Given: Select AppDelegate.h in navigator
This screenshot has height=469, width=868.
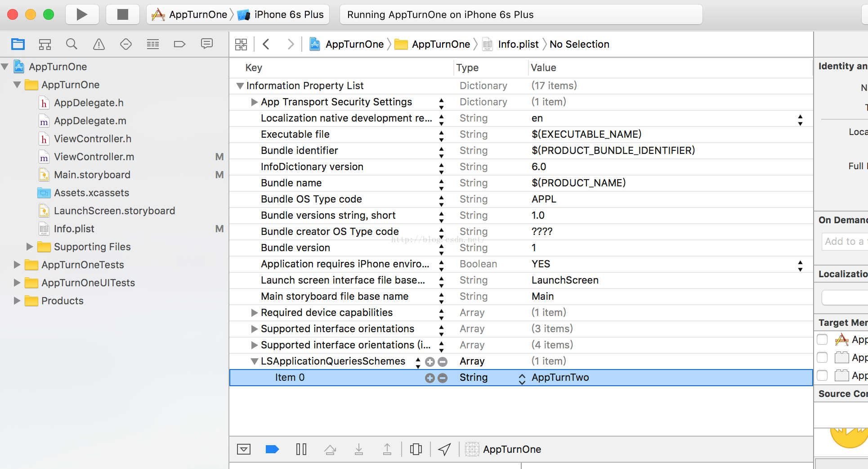Looking at the screenshot, I should [x=89, y=103].
